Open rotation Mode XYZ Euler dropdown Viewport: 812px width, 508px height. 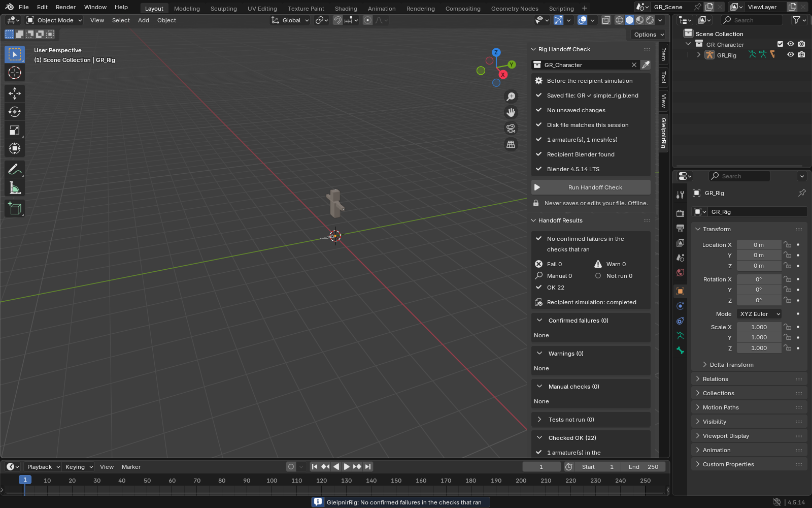tap(759, 314)
